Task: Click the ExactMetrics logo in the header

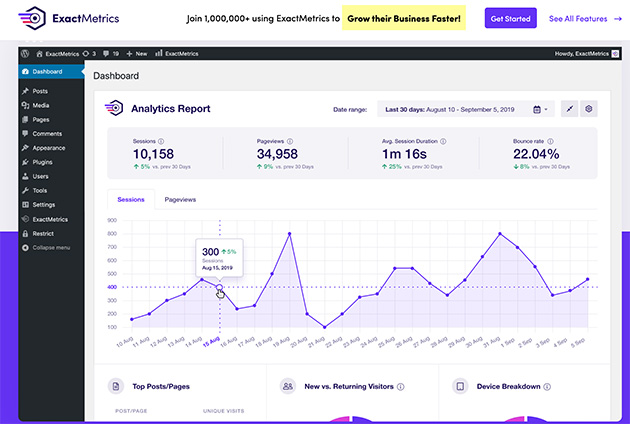Action: point(69,18)
